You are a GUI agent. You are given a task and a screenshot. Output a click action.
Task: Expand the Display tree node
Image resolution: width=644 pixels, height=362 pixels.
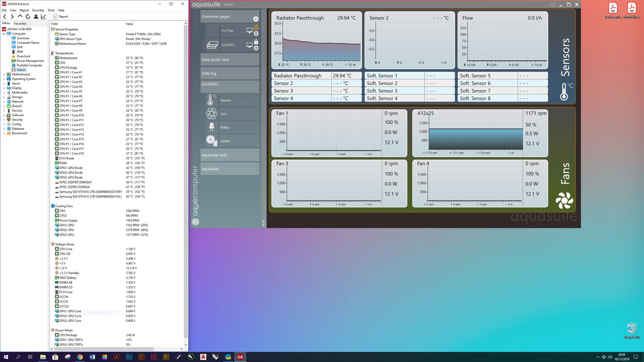pos(4,88)
